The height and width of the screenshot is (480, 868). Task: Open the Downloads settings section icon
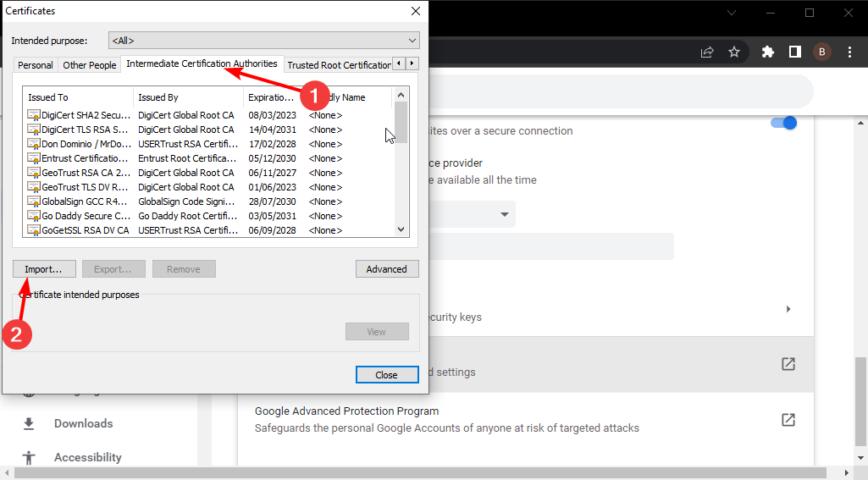point(29,424)
